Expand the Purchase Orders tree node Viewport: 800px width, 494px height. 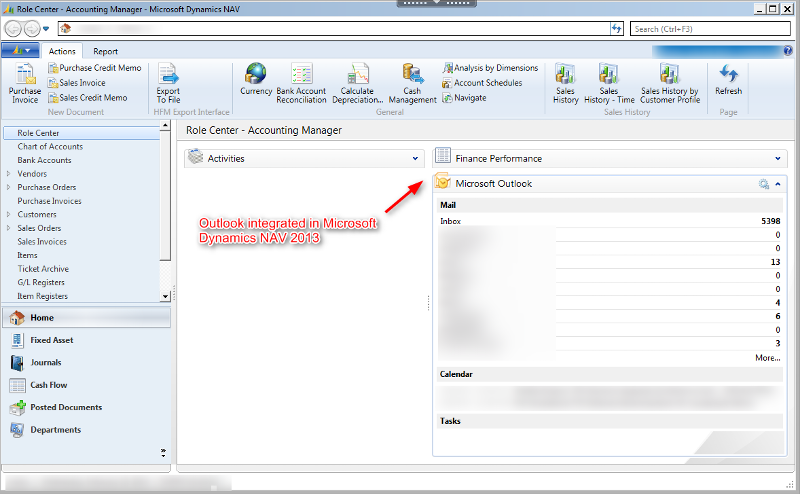point(9,187)
